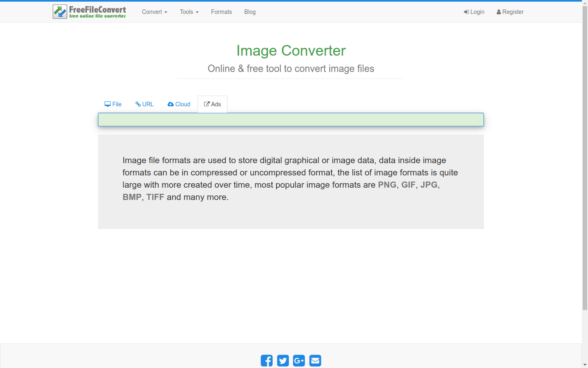Viewport: 588px width, 368px height.
Task: Expand the Ads tab external-link icon
Action: click(x=207, y=104)
